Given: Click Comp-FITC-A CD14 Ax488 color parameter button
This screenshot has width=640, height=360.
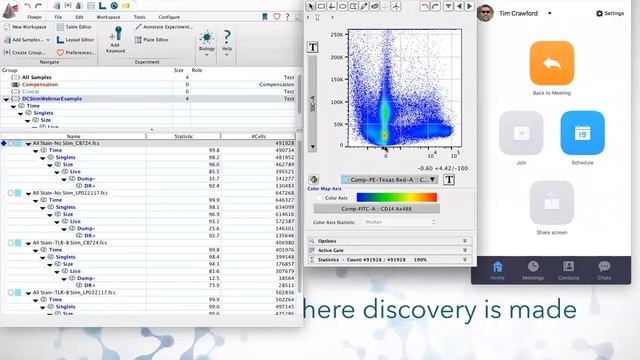Looking at the screenshot, I should click(376, 209).
